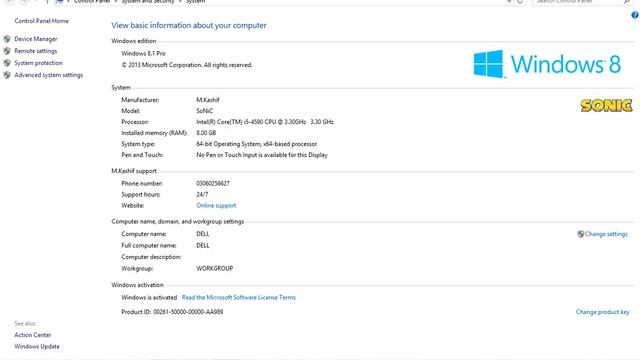Screen dimensions: 640x360
Task: Select the 'Windows 8.1 Pro' edition text
Action: click(143, 53)
